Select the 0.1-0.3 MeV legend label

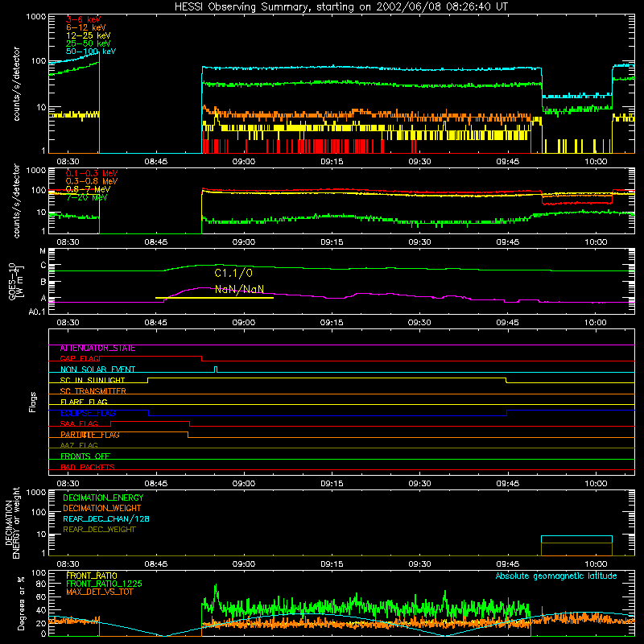point(92,173)
